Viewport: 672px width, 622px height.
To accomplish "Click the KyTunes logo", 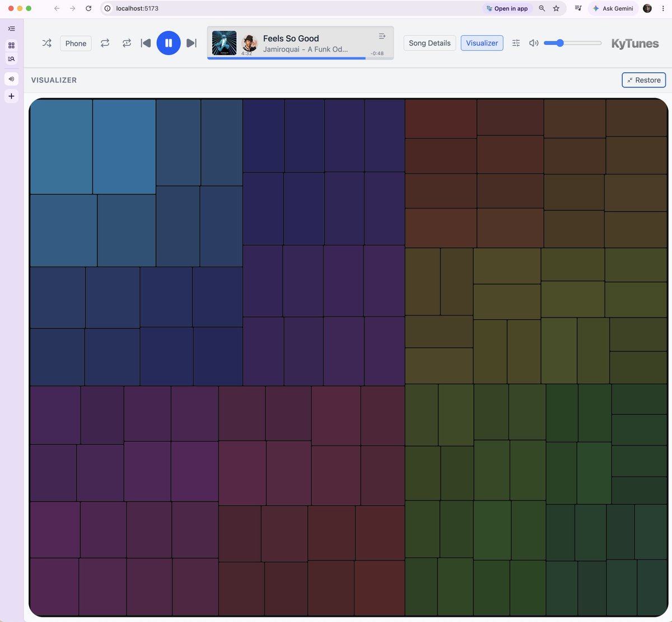I will pyautogui.click(x=635, y=43).
